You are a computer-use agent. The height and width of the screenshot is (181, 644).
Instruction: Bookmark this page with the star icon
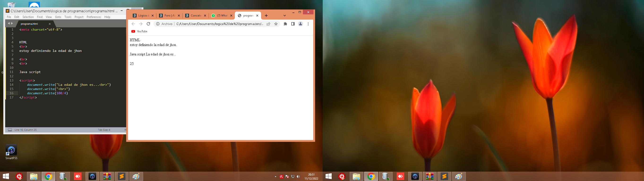coord(276,24)
